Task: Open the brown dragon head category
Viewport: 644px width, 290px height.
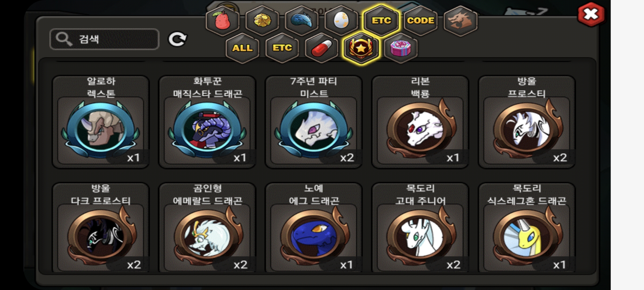Action: (x=460, y=21)
